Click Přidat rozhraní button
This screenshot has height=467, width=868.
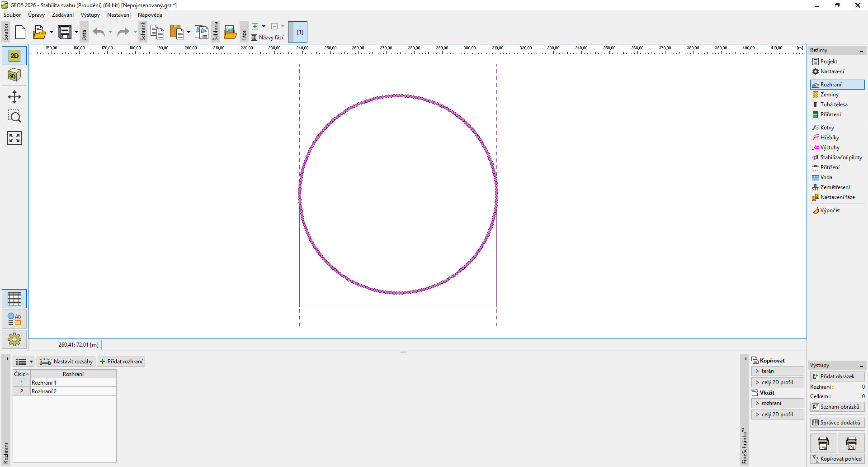[x=121, y=362]
